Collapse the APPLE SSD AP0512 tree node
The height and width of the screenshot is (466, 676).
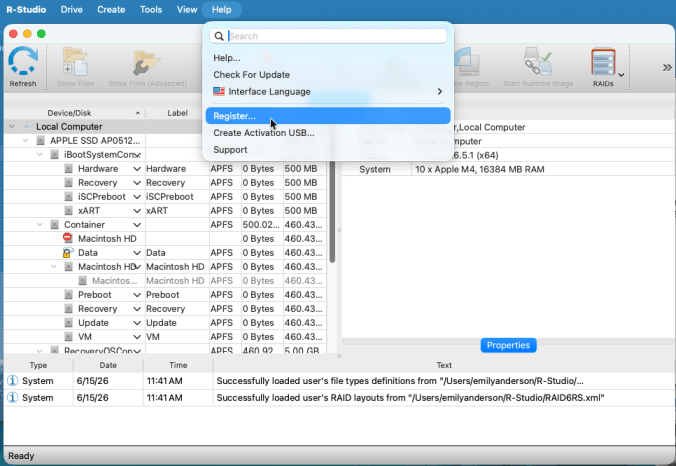pyautogui.click(x=25, y=141)
